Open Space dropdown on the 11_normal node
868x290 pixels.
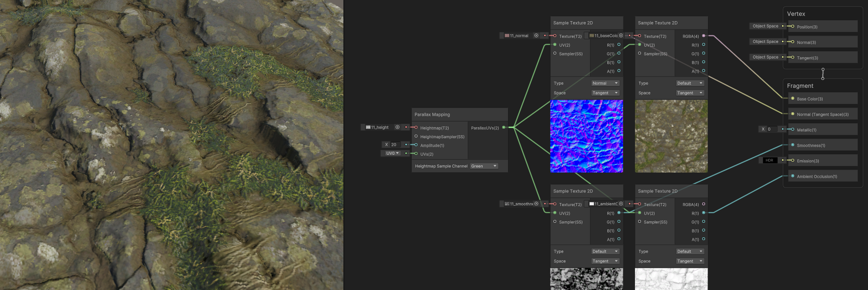coord(605,93)
